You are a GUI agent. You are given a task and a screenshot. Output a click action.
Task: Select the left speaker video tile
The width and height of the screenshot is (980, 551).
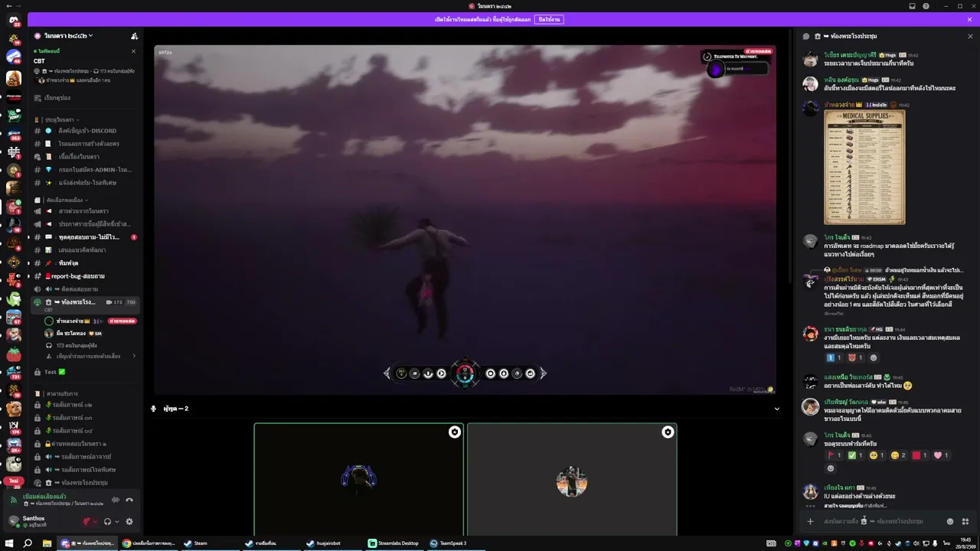[359, 479]
